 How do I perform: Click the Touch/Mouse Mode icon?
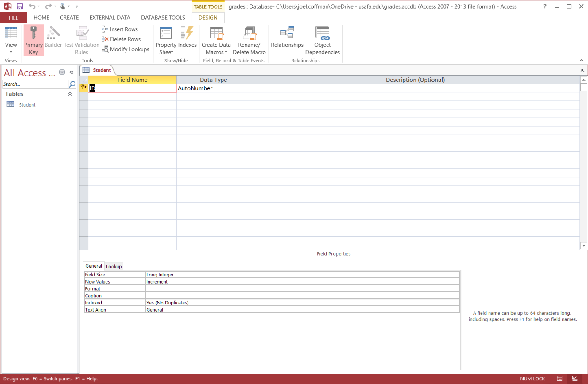point(62,6)
